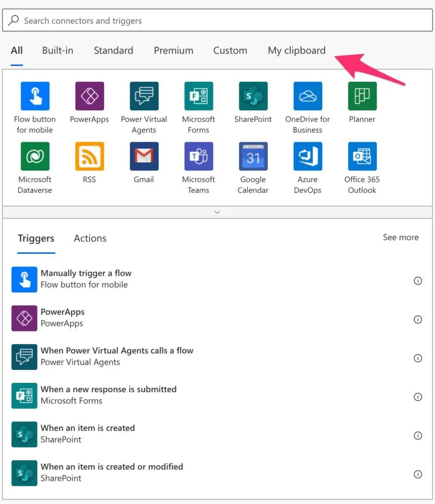Click the Planner connector icon

click(362, 96)
